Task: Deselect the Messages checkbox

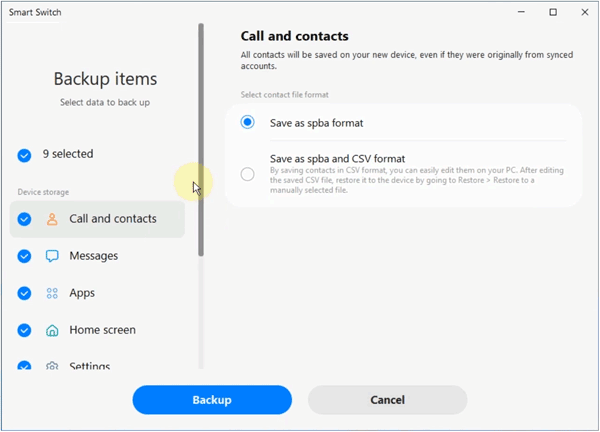Action: click(x=24, y=256)
